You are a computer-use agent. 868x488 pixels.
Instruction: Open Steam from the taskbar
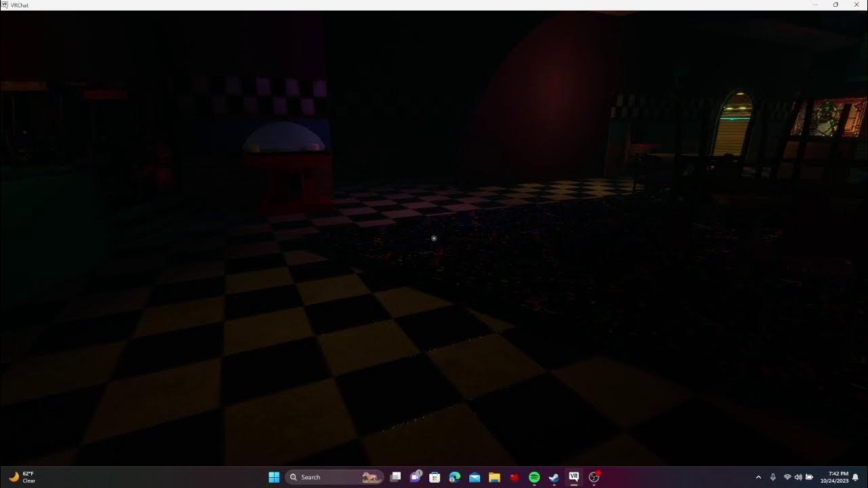click(x=554, y=477)
